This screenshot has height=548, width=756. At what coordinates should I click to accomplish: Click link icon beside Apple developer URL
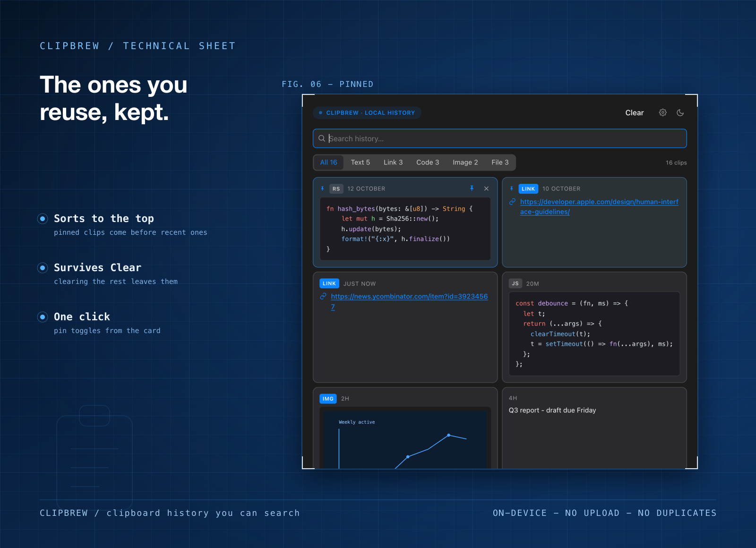tap(512, 202)
